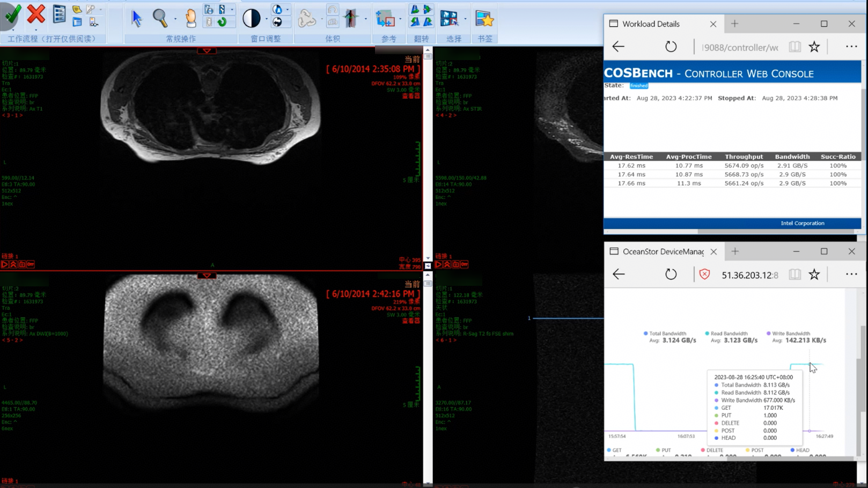Click the bottom-right flip icon

click(x=428, y=22)
